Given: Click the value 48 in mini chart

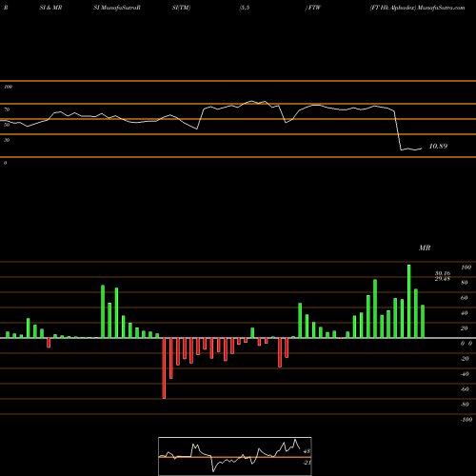Looking at the screenshot, I should pos(307,451).
